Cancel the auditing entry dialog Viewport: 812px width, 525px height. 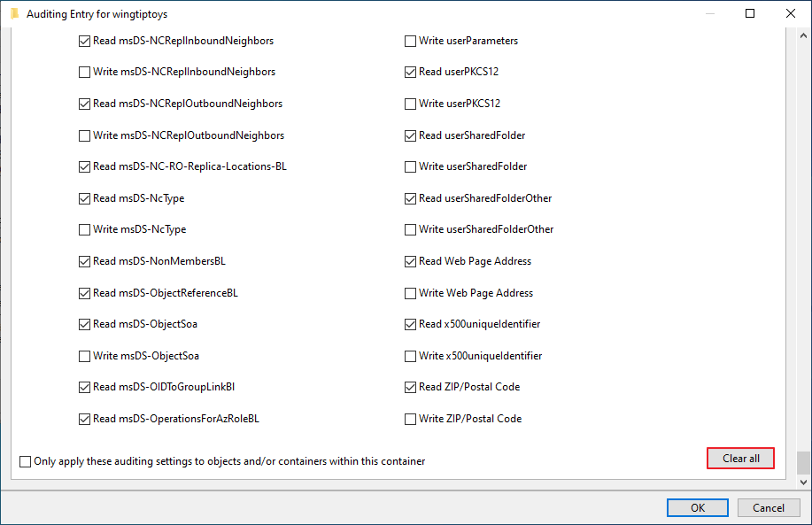point(769,507)
